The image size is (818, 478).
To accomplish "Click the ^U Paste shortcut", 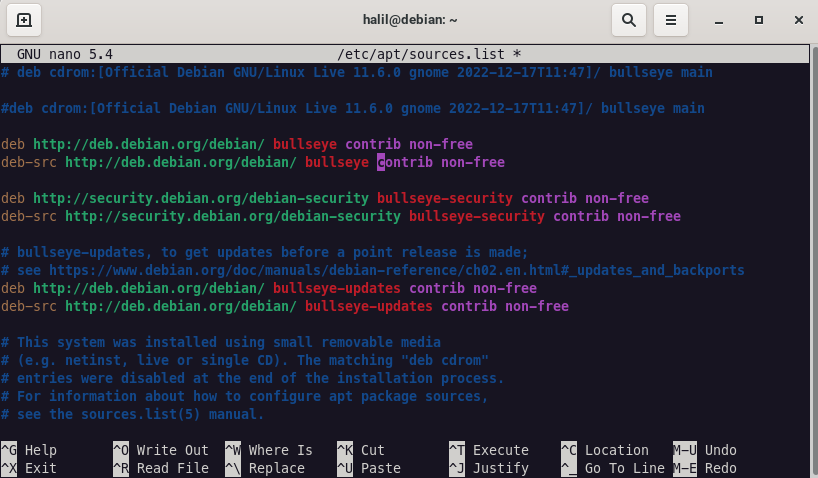I will pos(369,468).
